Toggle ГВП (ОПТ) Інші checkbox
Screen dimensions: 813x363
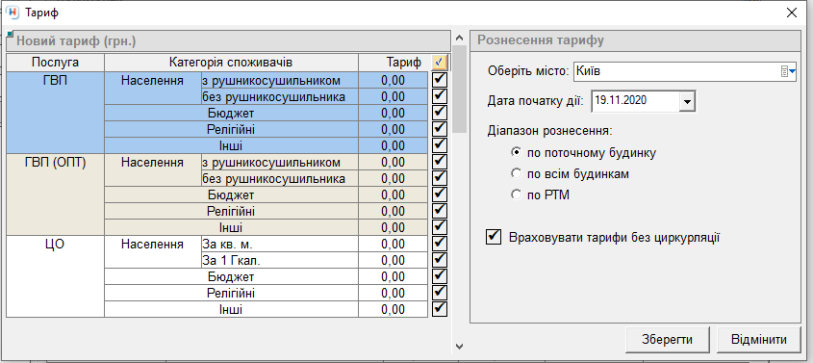point(440,227)
